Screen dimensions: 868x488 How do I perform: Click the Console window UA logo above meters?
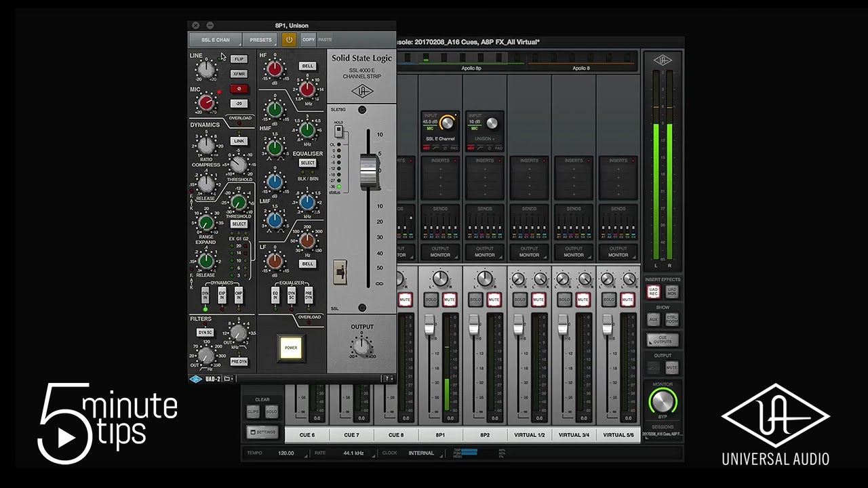(x=663, y=60)
